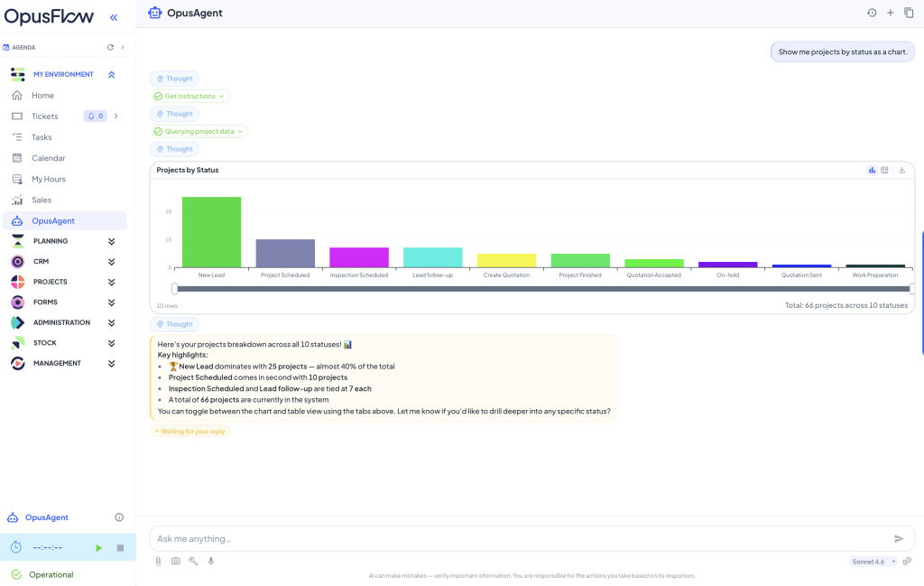Open Tasks in the sidebar
This screenshot has width=924, height=586.
pyautogui.click(x=42, y=137)
